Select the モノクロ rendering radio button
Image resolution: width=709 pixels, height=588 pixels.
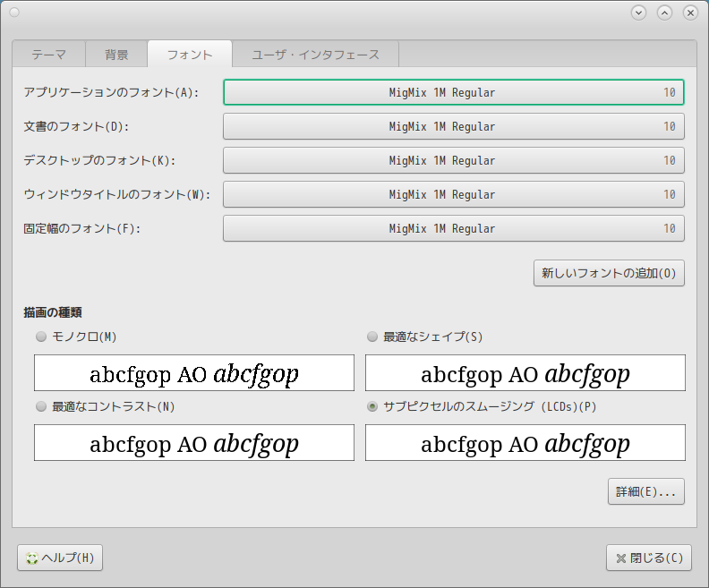click(x=40, y=337)
